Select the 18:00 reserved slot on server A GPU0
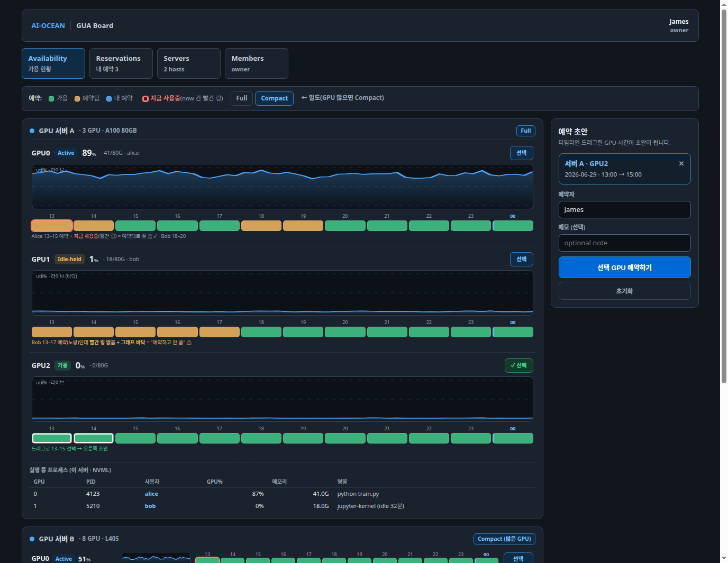The image size is (728, 563). coord(261,226)
